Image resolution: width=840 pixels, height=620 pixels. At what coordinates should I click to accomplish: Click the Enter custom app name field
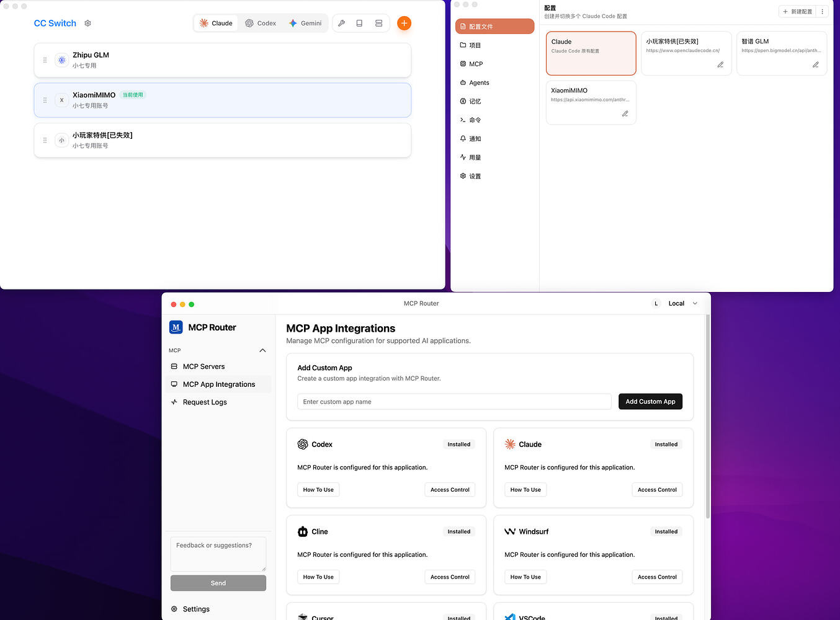tap(454, 402)
